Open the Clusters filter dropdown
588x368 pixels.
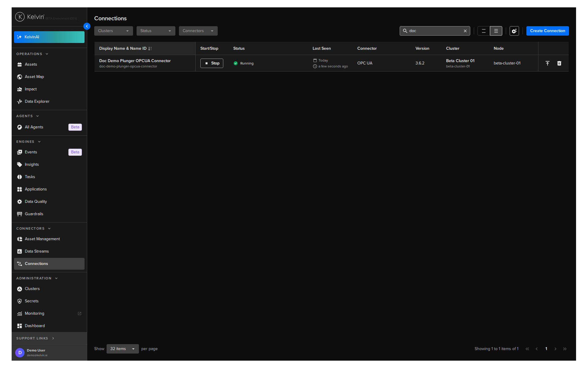click(114, 31)
